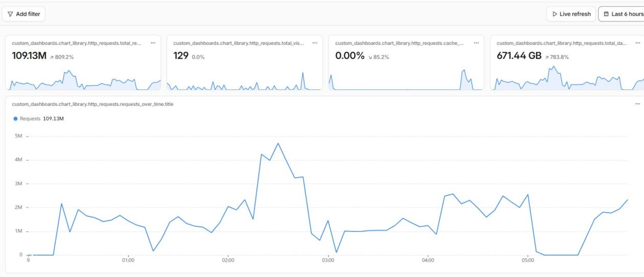
Task: Click the Add filter button
Action: click(23, 14)
